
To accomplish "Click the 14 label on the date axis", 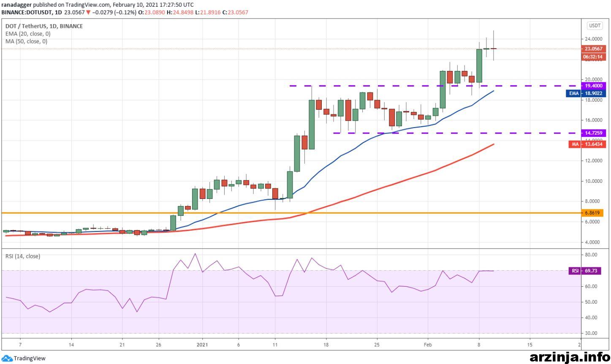I will tap(71, 344).
